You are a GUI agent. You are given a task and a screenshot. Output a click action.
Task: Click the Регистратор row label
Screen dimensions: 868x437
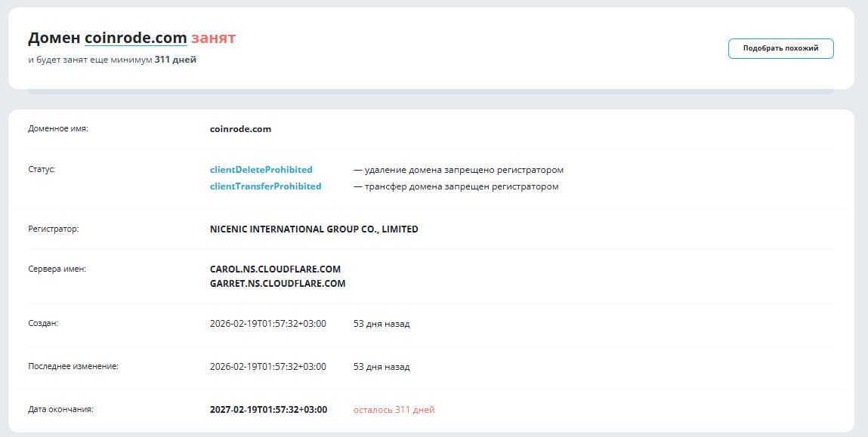click(52, 229)
